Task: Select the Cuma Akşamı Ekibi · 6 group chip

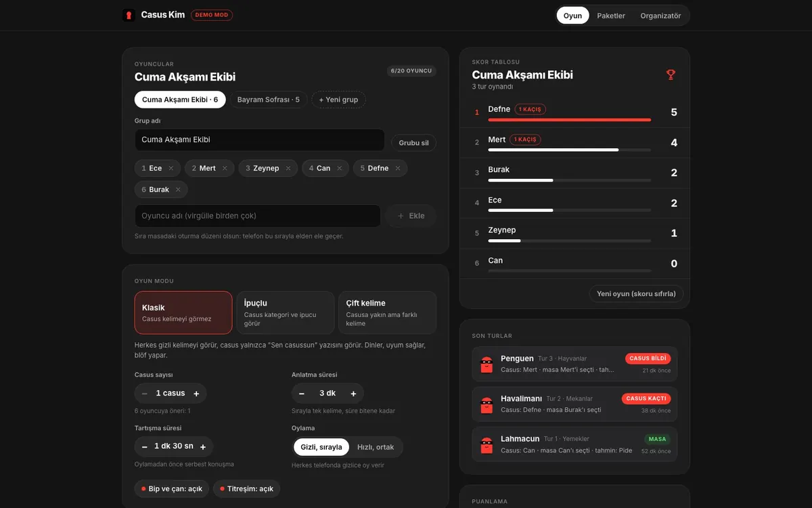Action: [180, 100]
